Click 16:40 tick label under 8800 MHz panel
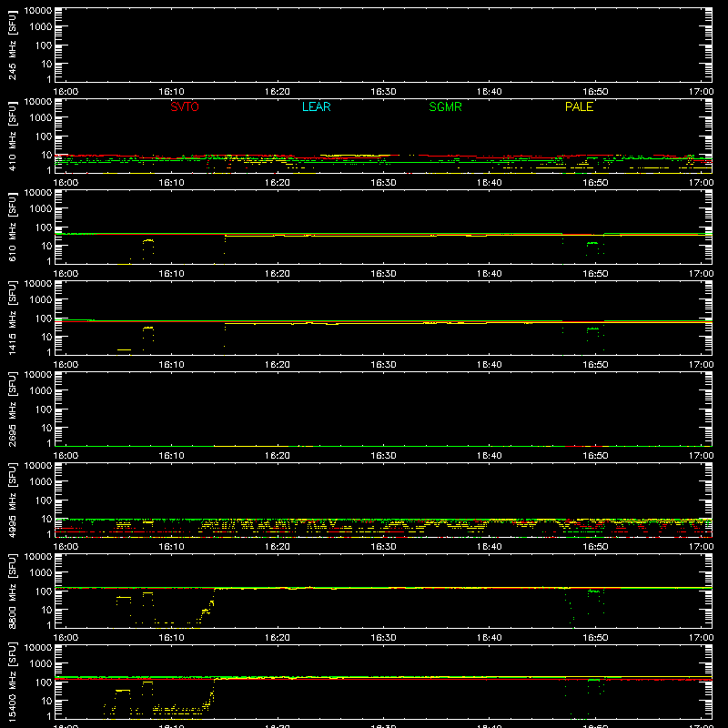 tap(490, 638)
